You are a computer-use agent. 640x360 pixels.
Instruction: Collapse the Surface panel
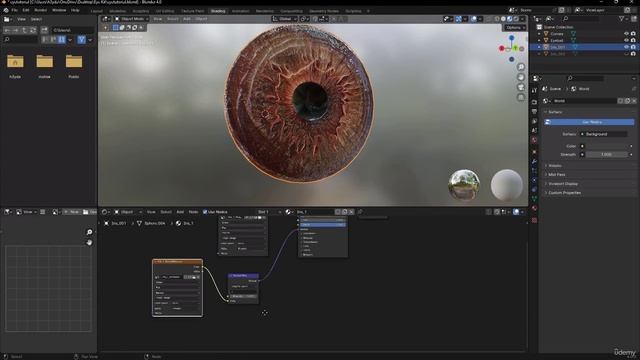click(554, 112)
